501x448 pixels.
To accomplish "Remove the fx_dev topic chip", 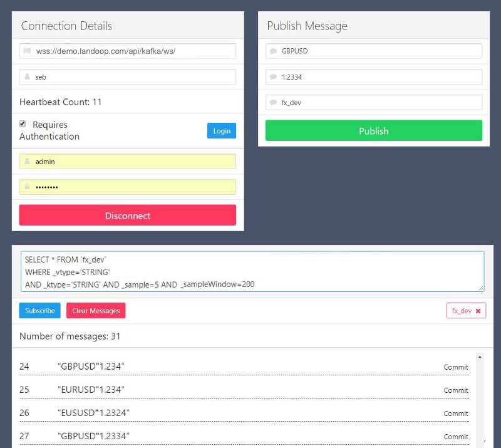I will point(477,310).
